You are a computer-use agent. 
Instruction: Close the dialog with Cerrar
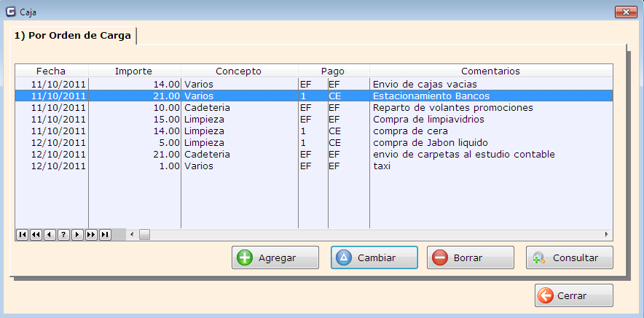tap(574, 296)
